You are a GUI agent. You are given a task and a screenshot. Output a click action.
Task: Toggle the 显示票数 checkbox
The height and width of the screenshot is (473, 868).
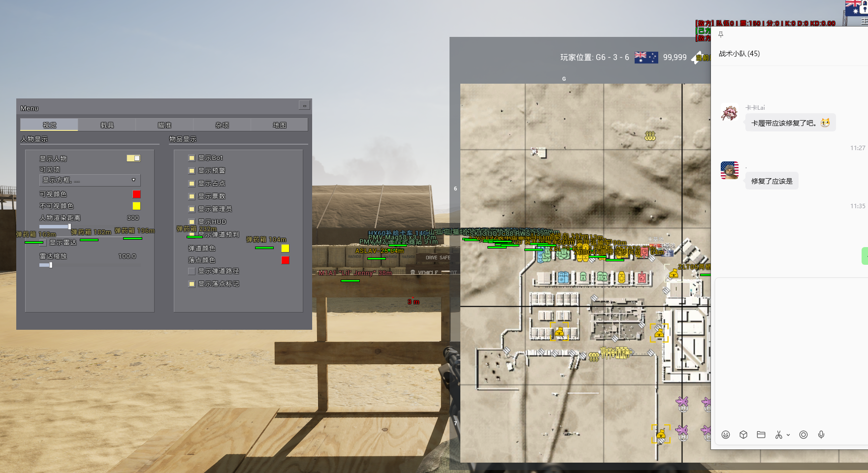point(192,196)
